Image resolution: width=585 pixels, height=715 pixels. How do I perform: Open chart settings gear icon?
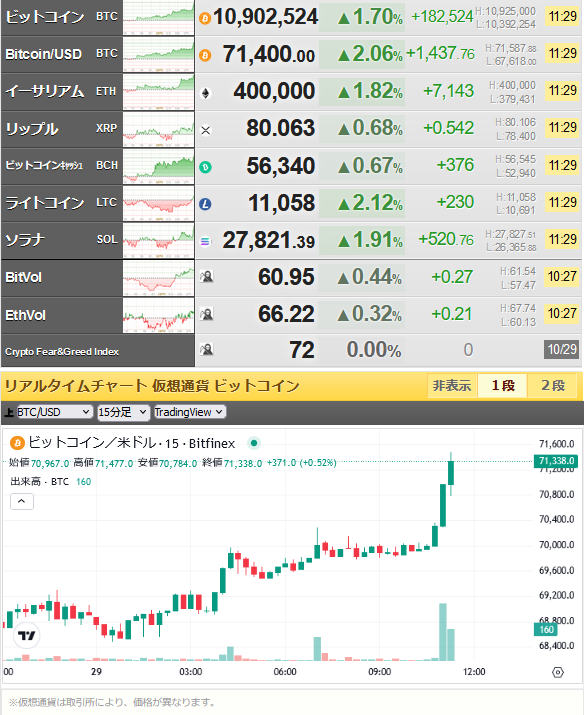pos(558,672)
